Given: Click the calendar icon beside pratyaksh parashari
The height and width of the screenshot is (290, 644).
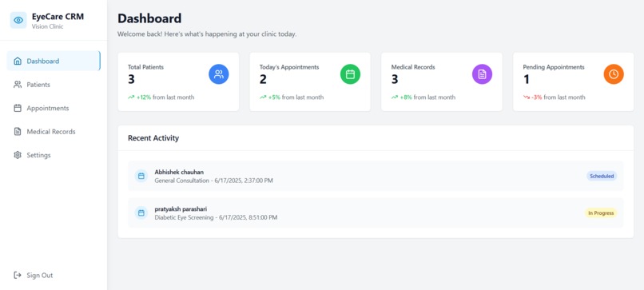Looking at the screenshot, I should pos(141,213).
